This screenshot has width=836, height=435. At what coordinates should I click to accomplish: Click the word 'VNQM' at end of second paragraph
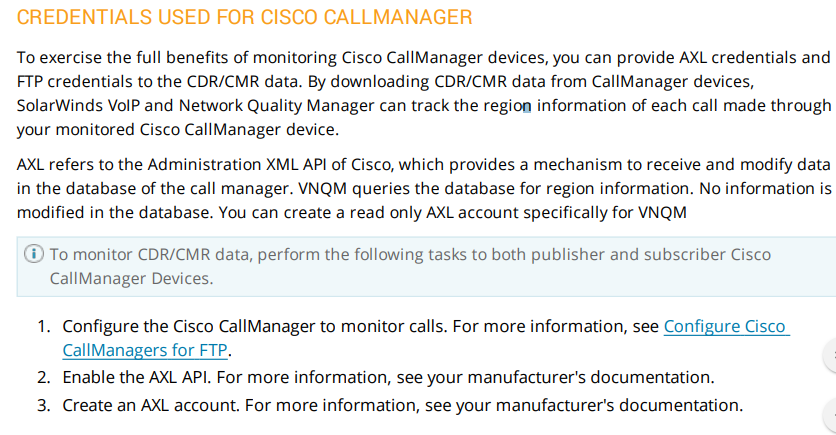(x=663, y=213)
